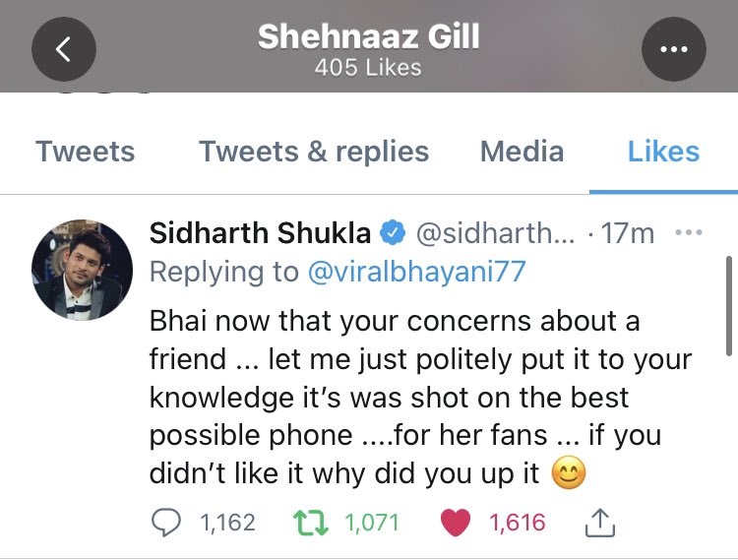Viewport: 738px width, 560px height.
Task: Select the Media tab
Action: 522,152
